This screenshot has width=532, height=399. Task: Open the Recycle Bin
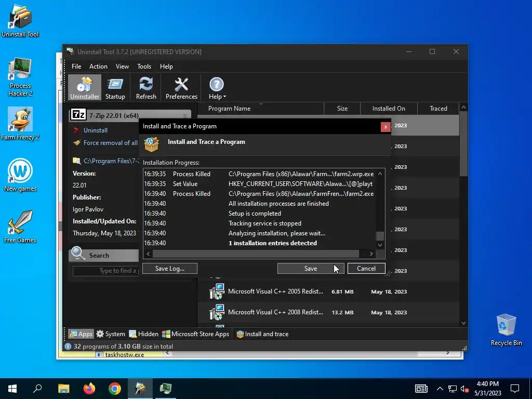pyautogui.click(x=506, y=329)
